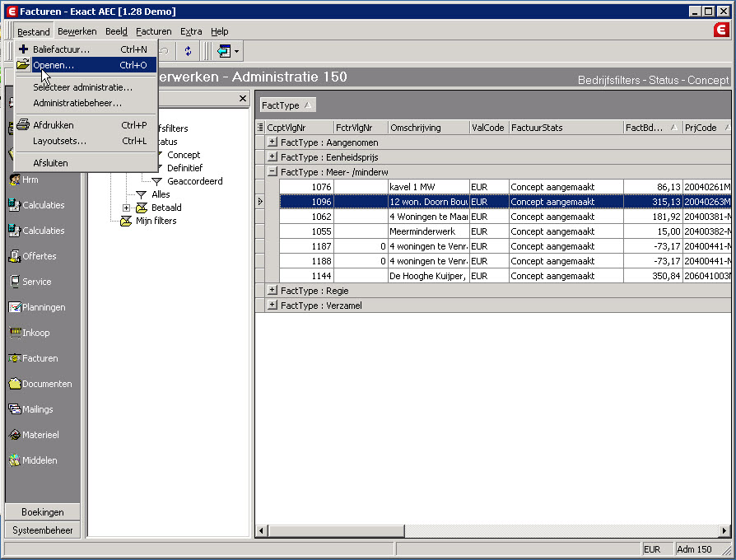Collapse the FactType : Meer- /minderw group

(x=273, y=172)
